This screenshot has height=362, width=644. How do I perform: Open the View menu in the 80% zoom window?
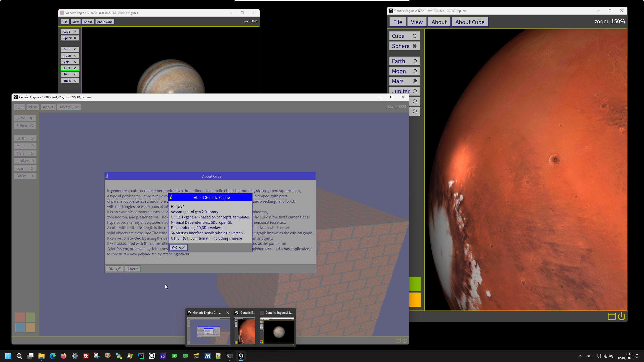[75, 22]
